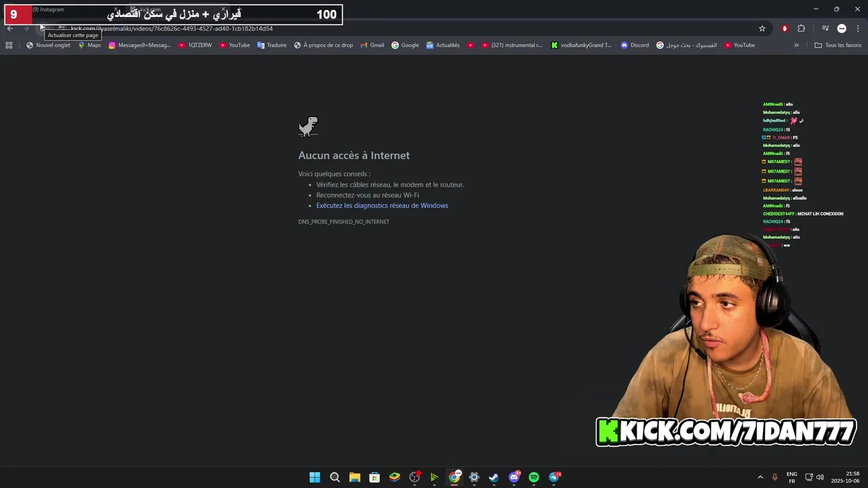Reload the page with the refresh button
Screen dimensions: 868x488
(43, 28)
